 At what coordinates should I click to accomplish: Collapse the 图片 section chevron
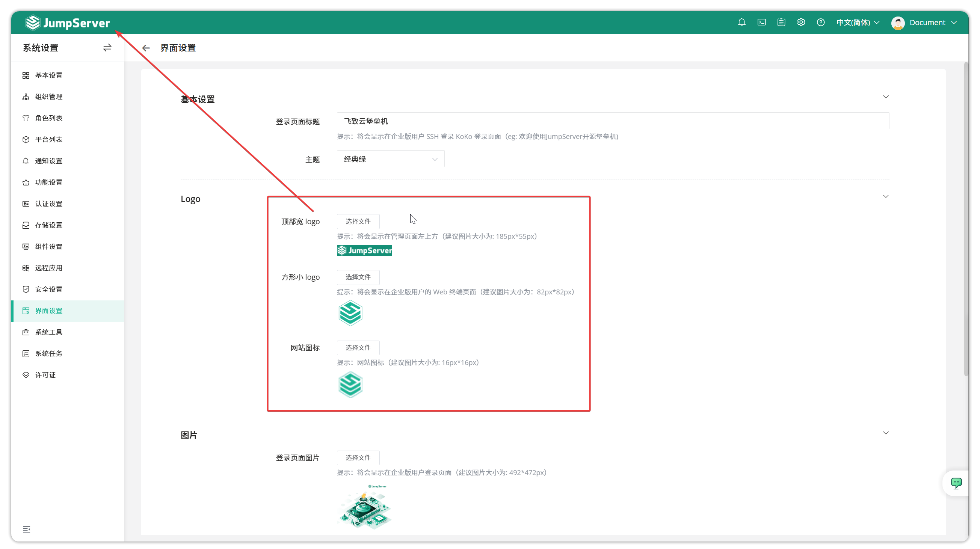click(886, 433)
